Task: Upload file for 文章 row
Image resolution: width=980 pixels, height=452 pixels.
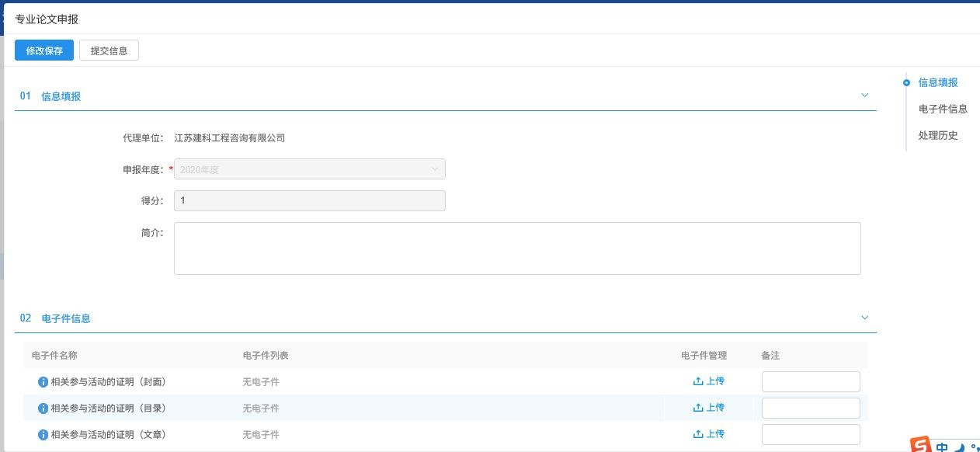Action: click(709, 434)
